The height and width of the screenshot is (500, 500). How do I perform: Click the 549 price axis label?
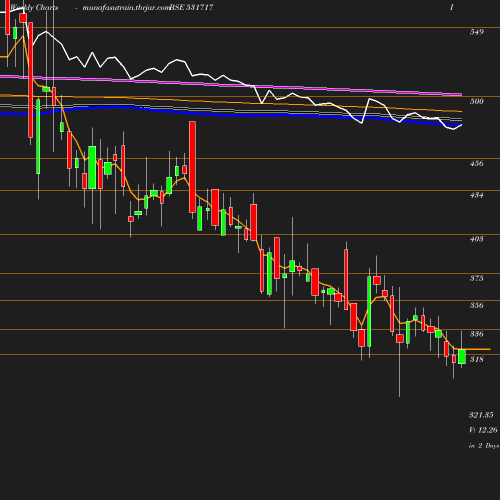click(x=476, y=32)
